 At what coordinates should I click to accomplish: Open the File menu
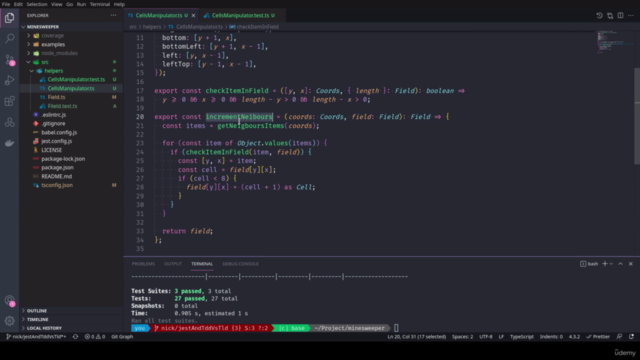click(6, 4)
